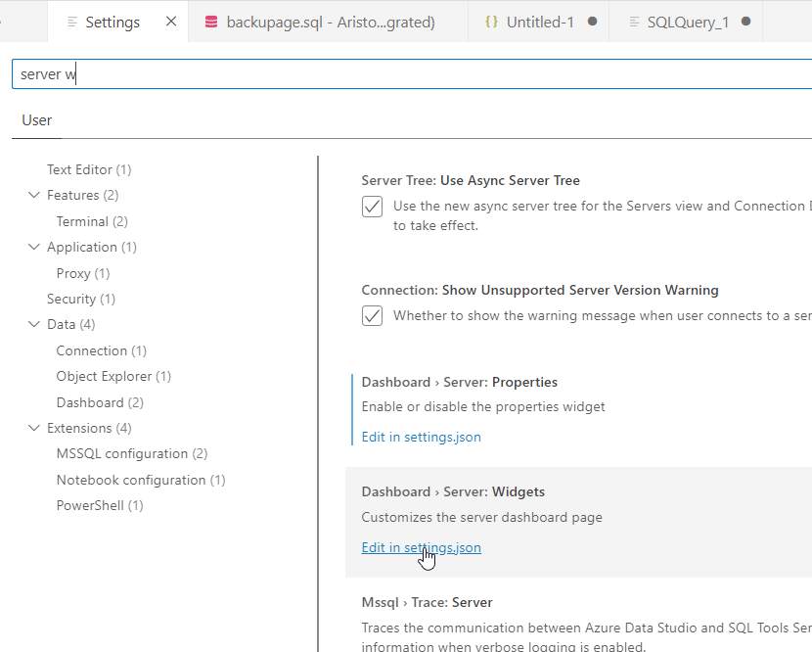812x652 pixels.
Task: Click unsaved dot on Untitled-1 tab
Action: click(x=592, y=22)
